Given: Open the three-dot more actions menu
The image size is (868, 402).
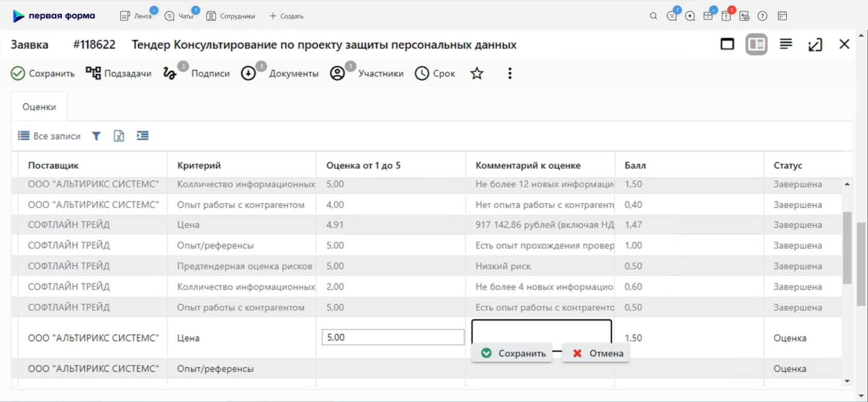Looking at the screenshot, I should point(510,73).
